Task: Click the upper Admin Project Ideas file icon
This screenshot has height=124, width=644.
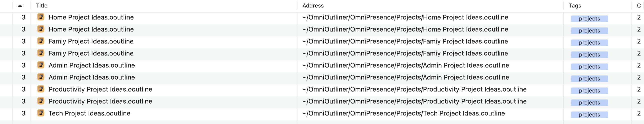Action: [x=41, y=65]
